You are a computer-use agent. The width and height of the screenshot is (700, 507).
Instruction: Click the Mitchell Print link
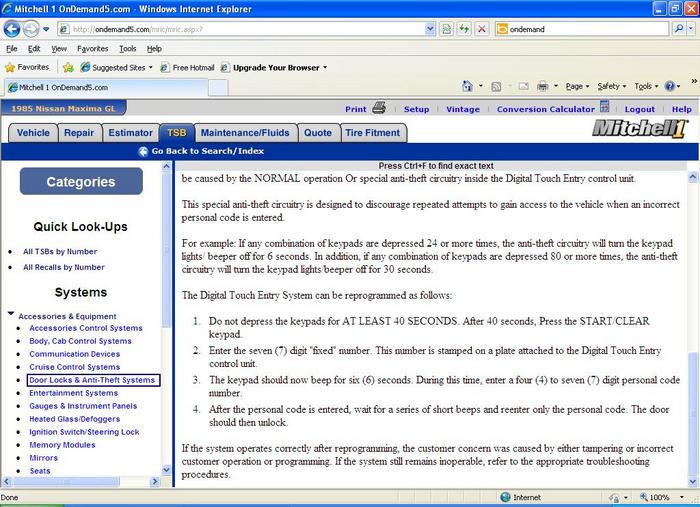[x=355, y=109]
